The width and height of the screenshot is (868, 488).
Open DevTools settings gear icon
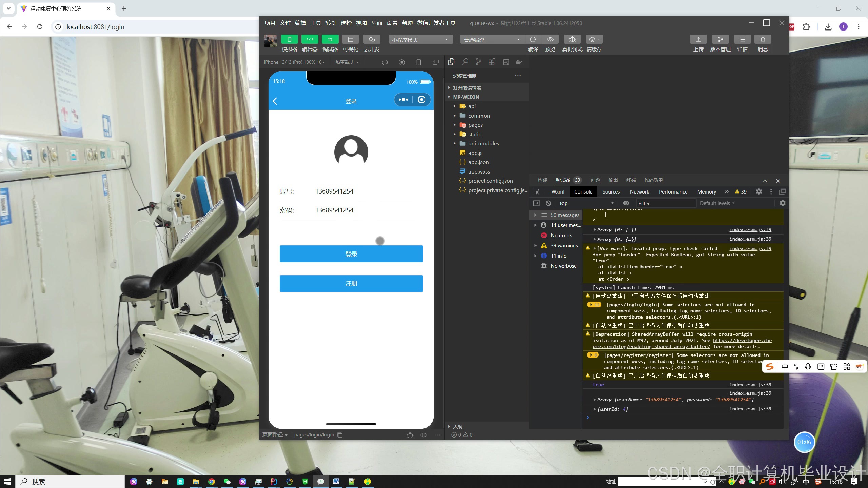click(759, 191)
